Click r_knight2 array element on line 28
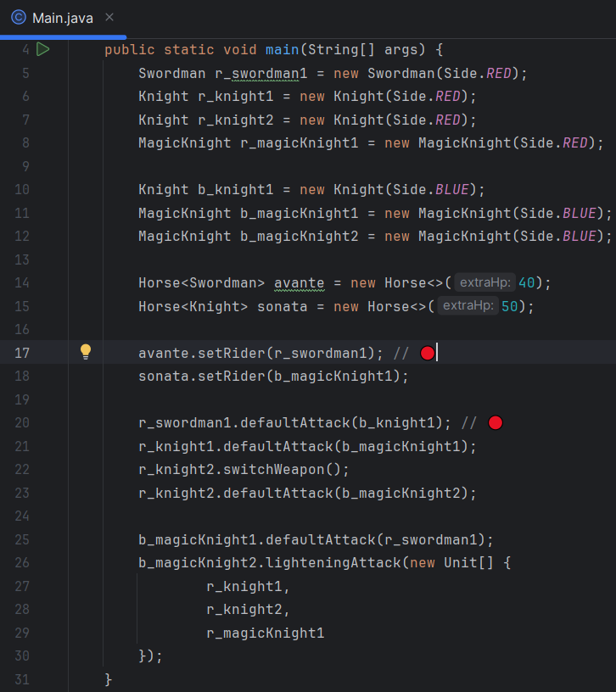Screen dimensions: 616x692 (244, 610)
